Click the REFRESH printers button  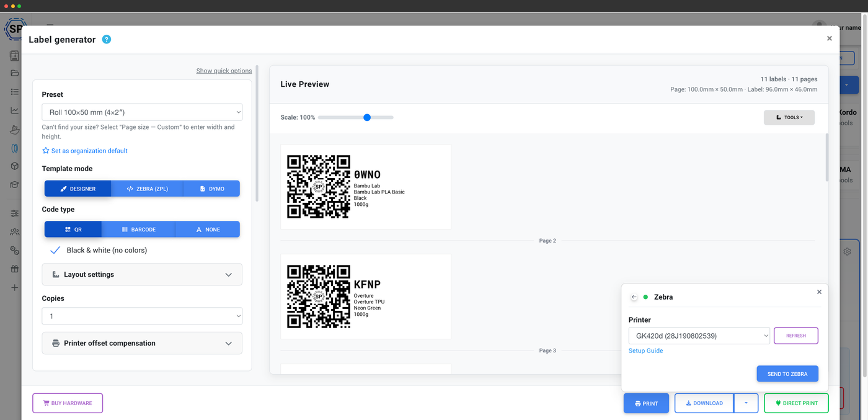coord(796,336)
